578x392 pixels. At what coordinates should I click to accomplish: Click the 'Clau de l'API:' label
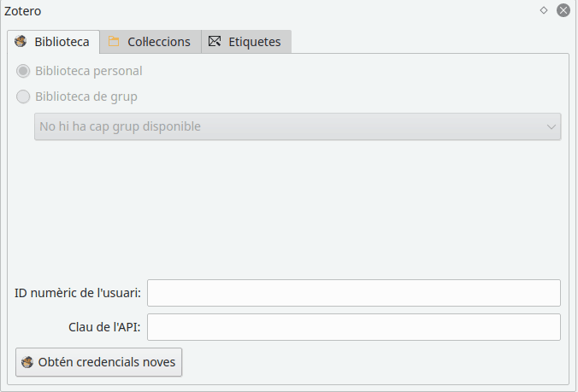click(x=104, y=327)
